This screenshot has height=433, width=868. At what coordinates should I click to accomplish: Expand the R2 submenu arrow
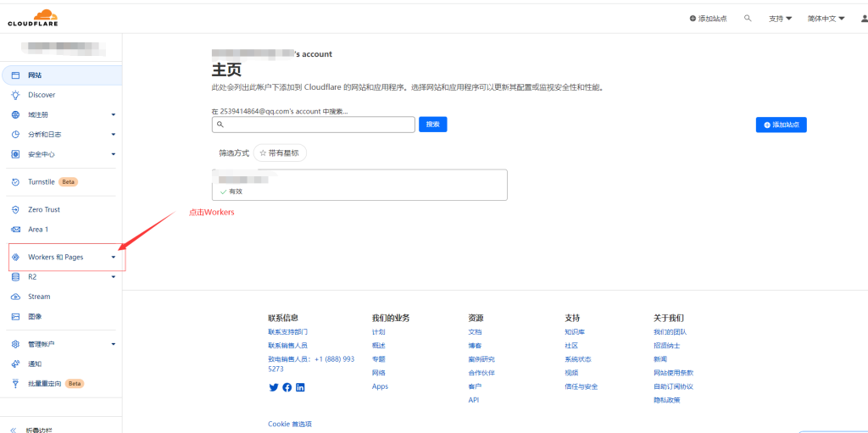(114, 277)
